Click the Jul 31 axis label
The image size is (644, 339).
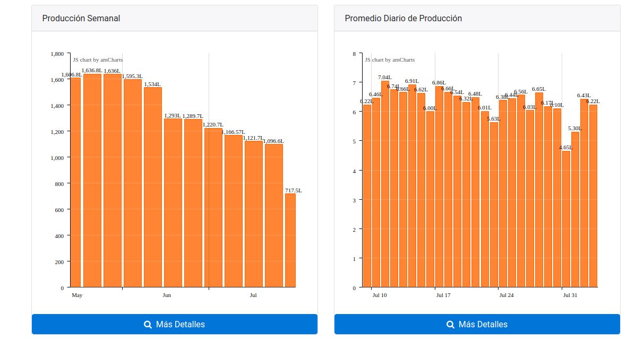(570, 295)
